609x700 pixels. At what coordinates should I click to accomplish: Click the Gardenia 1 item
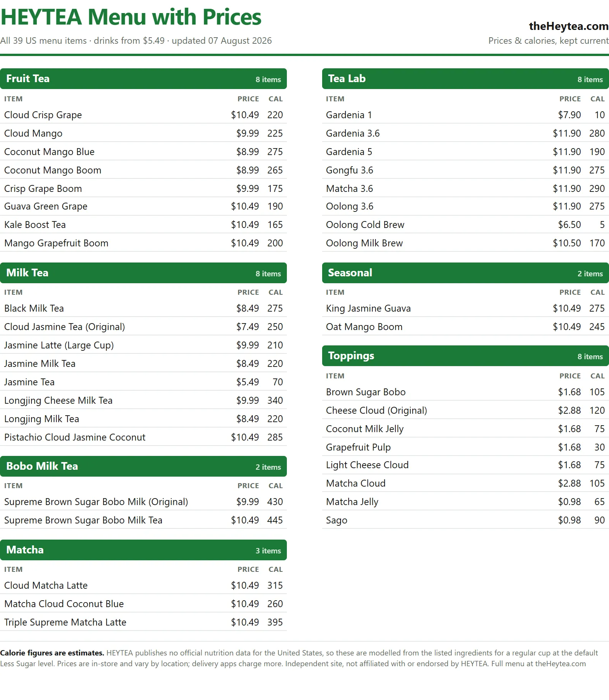[465, 115]
